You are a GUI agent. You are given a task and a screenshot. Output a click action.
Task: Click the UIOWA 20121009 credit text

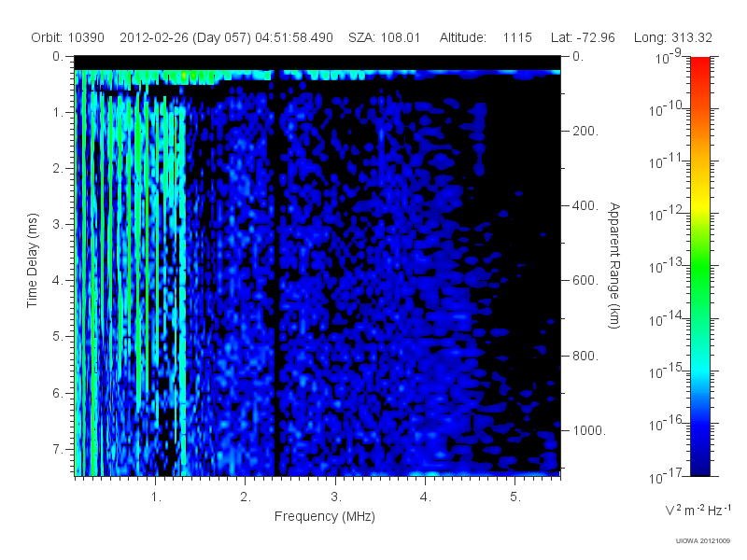click(x=703, y=540)
